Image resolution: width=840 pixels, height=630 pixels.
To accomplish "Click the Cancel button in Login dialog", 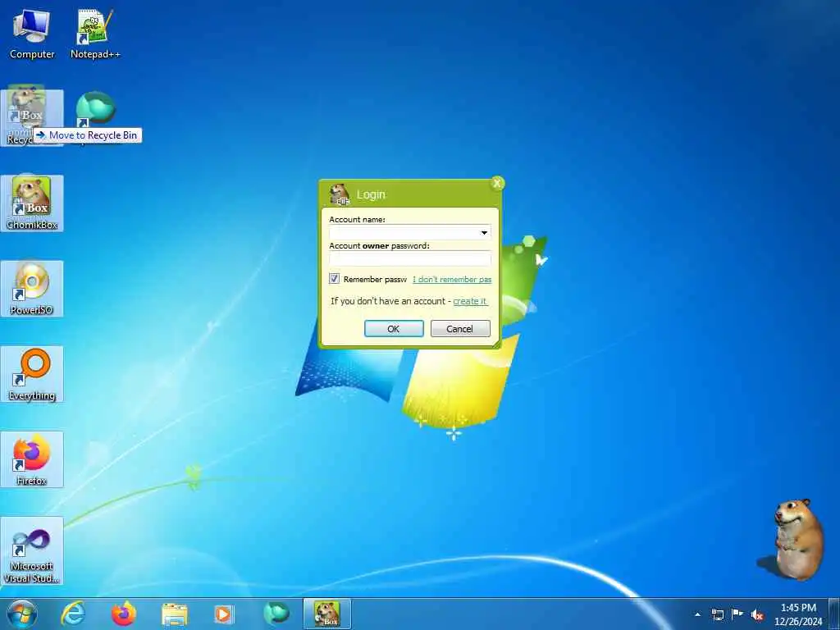I will coord(460,328).
